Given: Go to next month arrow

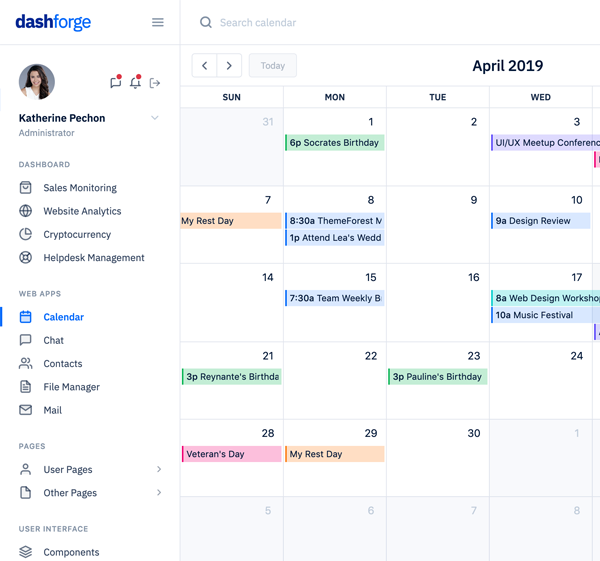Looking at the screenshot, I should click(229, 66).
